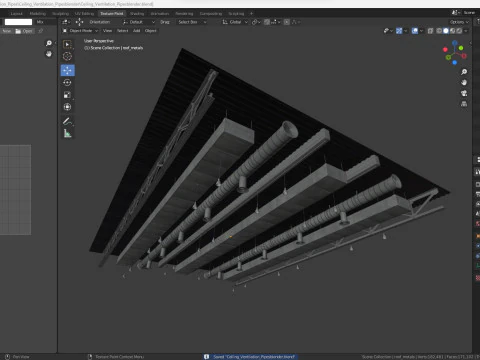Viewport: 480px width, 360px height.
Task: Open the Select menu in viewport header
Action: tap(123, 31)
